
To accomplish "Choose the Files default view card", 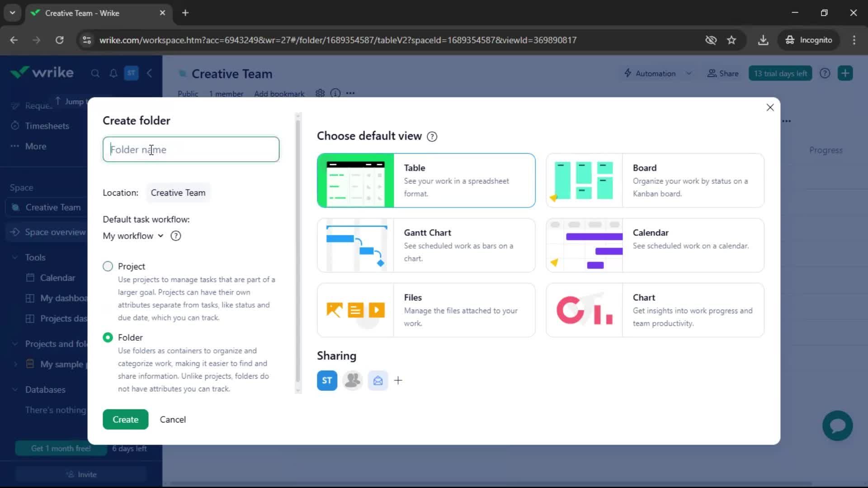I will (426, 310).
